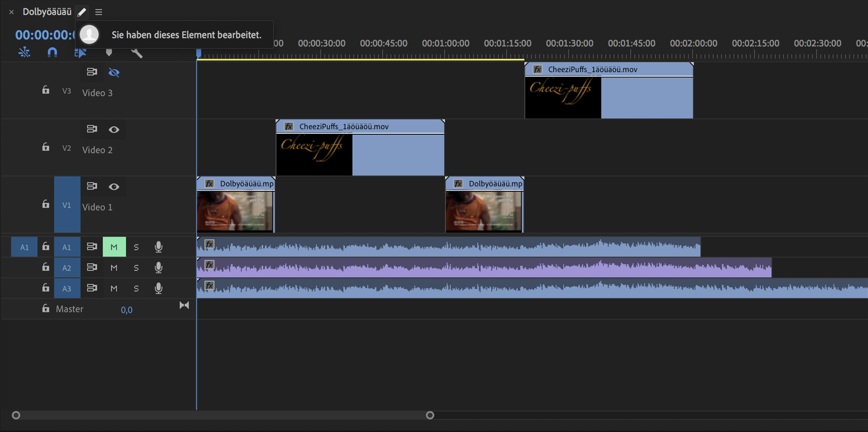Toggle the sequence nesting insert button

24,52
